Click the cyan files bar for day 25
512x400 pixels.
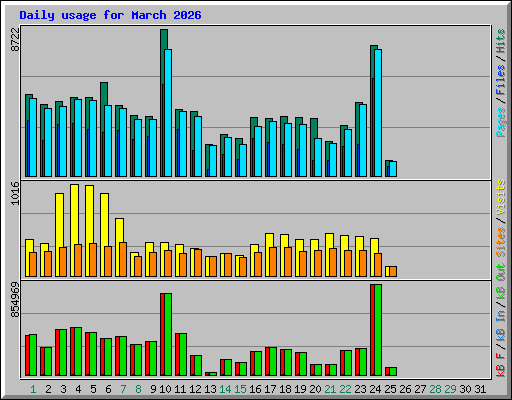(x=393, y=169)
